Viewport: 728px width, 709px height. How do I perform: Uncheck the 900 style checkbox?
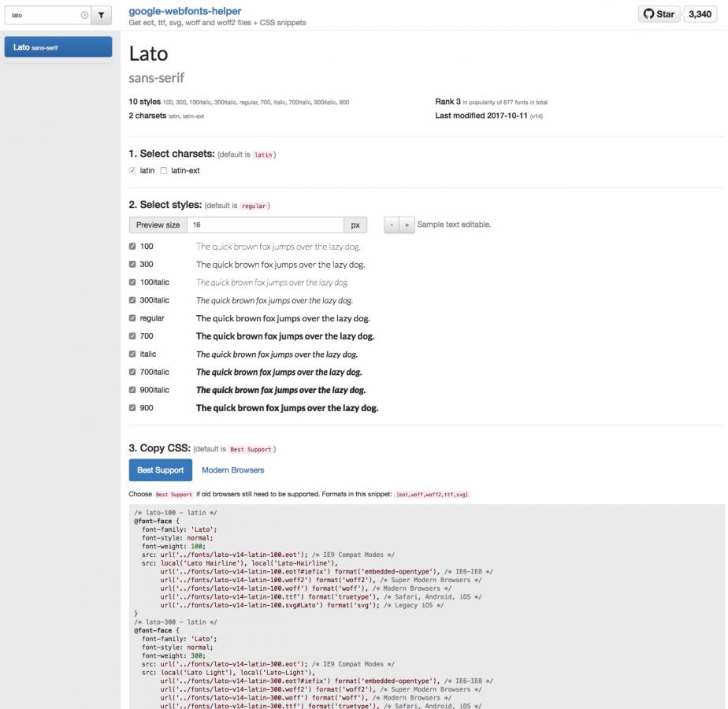pyautogui.click(x=132, y=407)
